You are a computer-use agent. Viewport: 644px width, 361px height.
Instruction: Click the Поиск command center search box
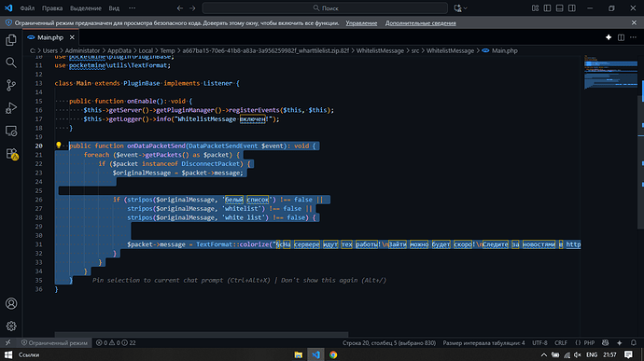(325, 8)
